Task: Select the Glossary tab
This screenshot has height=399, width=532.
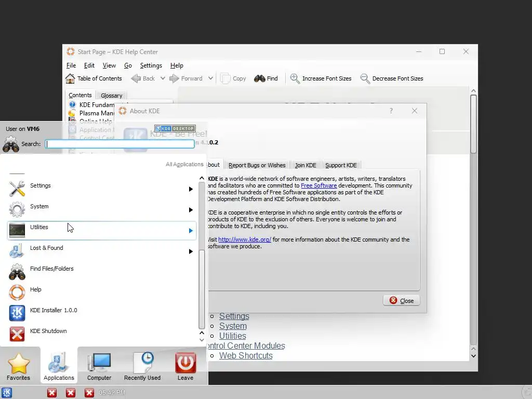Action: click(111, 96)
